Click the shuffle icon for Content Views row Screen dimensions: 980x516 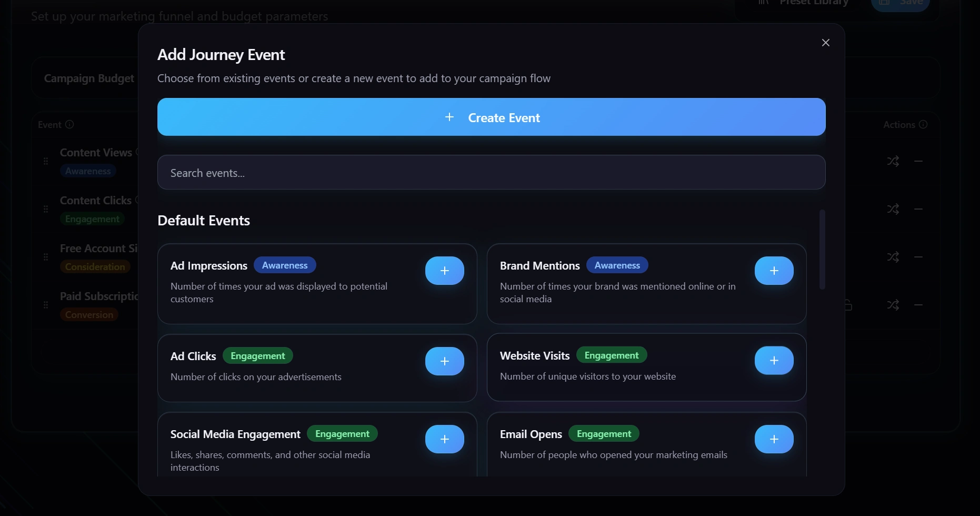coord(893,161)
